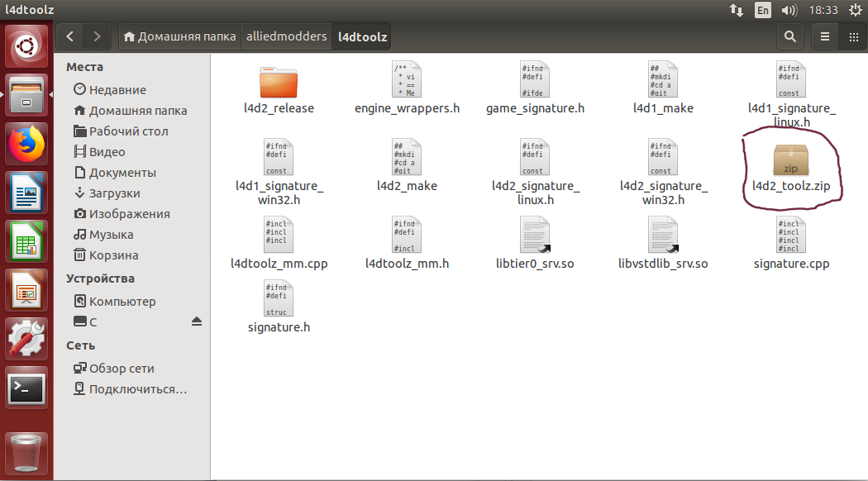Open the search magnifier in the toolbar
Viewport: 868px width, 481px height.
coord(790,36)
